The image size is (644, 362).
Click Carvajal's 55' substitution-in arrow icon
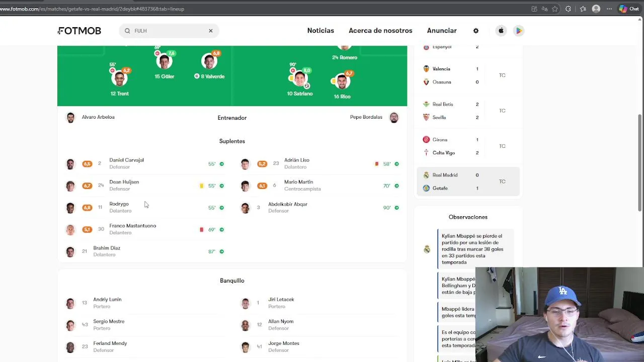(222, 164)
